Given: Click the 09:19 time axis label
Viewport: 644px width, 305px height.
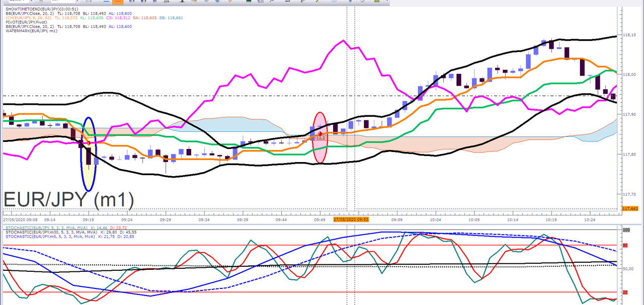Looking at the screenshot, I should click(88, 219).
